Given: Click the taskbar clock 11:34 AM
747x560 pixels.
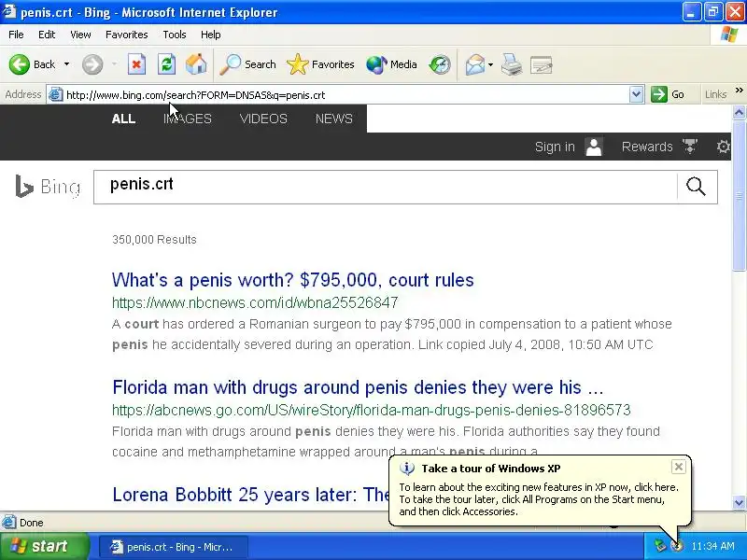Looking at the screenshot, I should pyautogui.click(x=712, y=546).
